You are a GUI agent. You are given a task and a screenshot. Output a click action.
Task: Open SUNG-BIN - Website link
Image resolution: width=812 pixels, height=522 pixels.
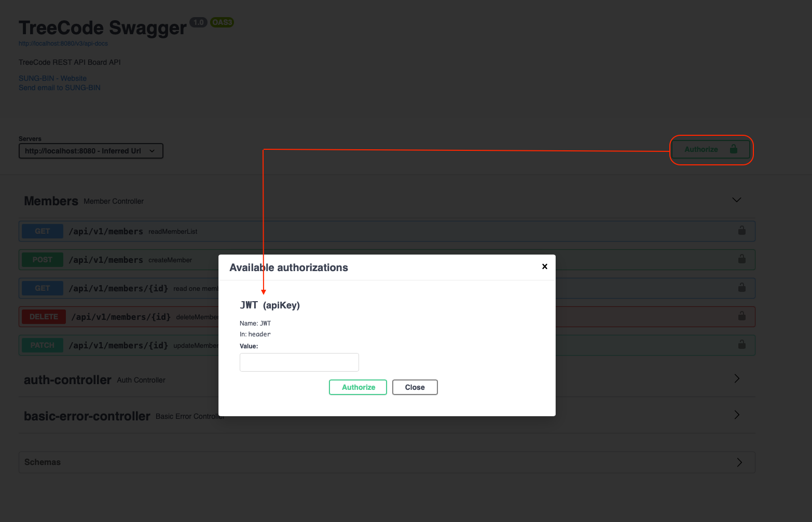52,78
